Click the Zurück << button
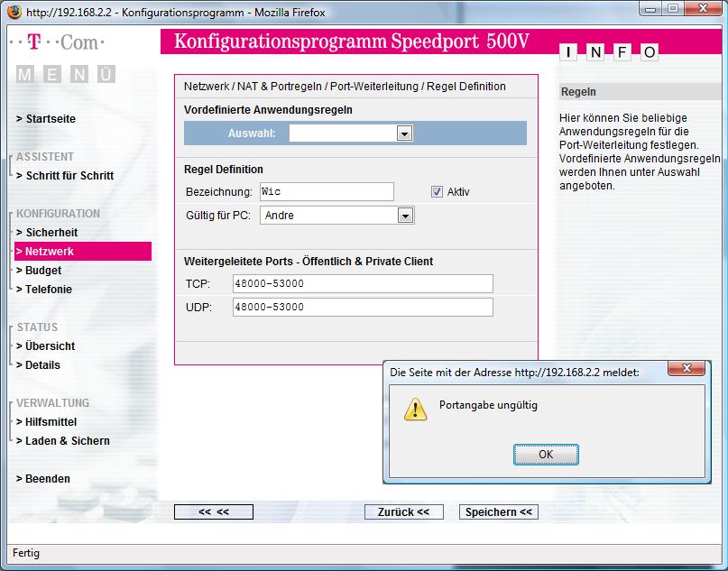Screen dimensions: 728x571 click(x=404, y=512)
